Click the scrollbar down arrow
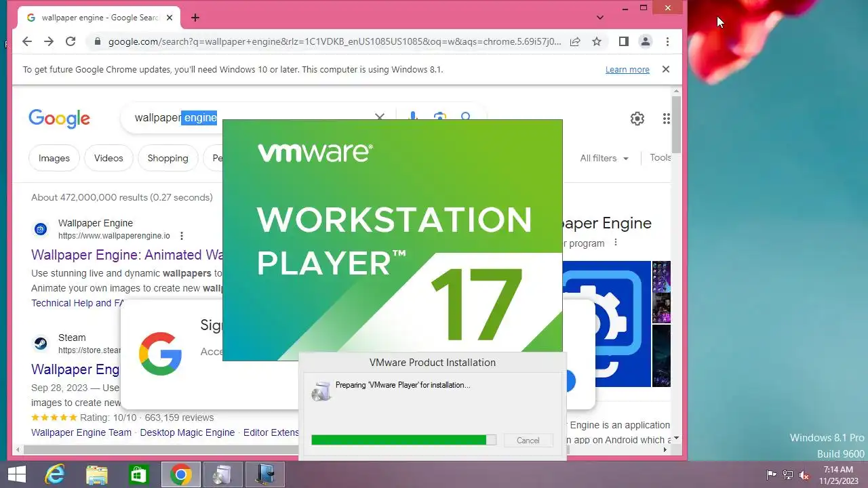This screenshot has height=488, width=868. click(x=676, y=439)
